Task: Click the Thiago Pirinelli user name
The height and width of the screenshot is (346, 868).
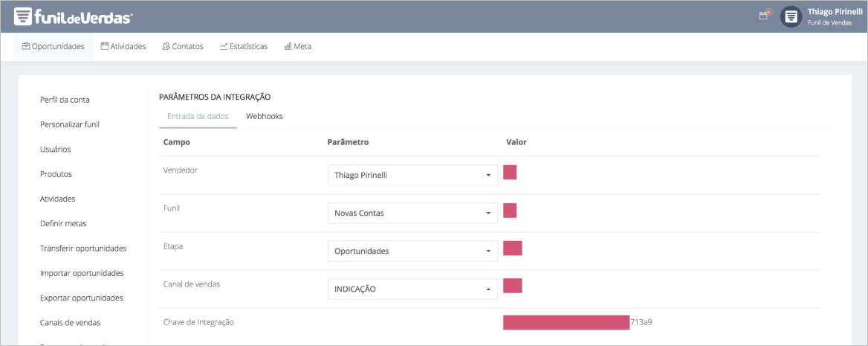Action: (829, 12)
